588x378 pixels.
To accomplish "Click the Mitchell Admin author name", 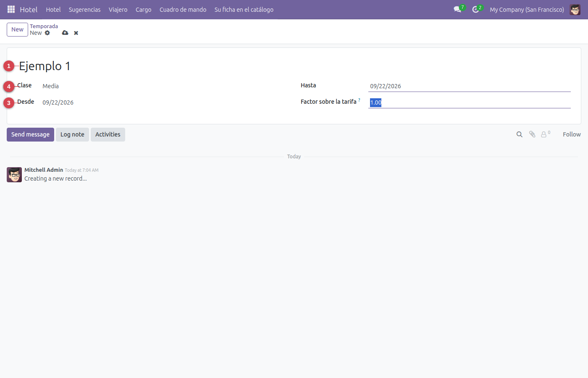I will (44, 170).
